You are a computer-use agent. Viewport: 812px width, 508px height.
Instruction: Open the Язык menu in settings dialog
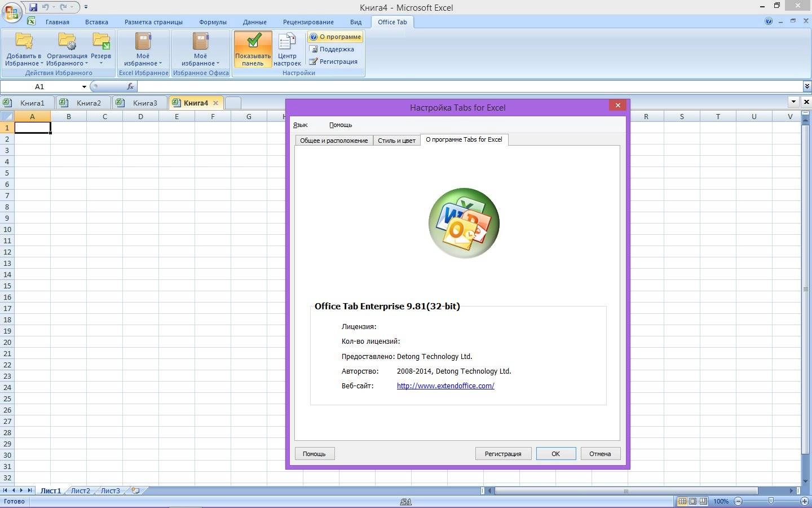[x=301, y=125]
